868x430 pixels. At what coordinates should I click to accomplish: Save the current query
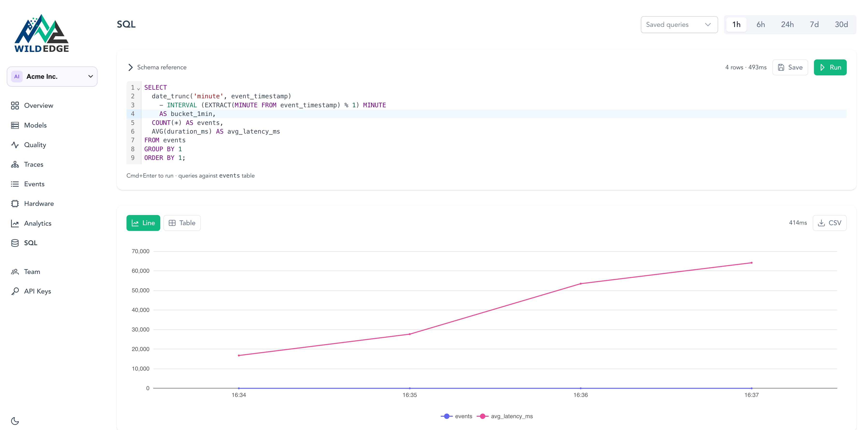click(791, 67)
